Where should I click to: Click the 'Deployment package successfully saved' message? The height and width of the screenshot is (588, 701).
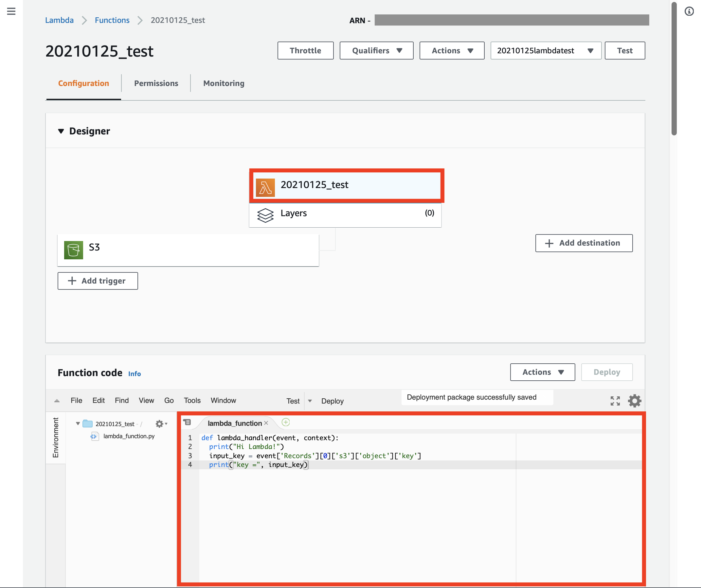click(471, 397)
